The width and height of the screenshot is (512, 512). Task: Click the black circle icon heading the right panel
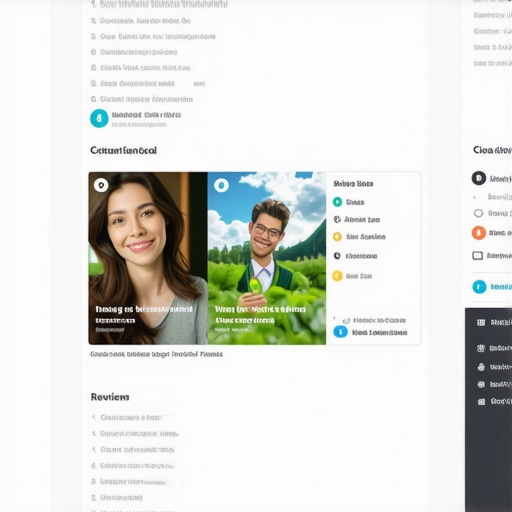pyautogui.click(x=479, y=178)
